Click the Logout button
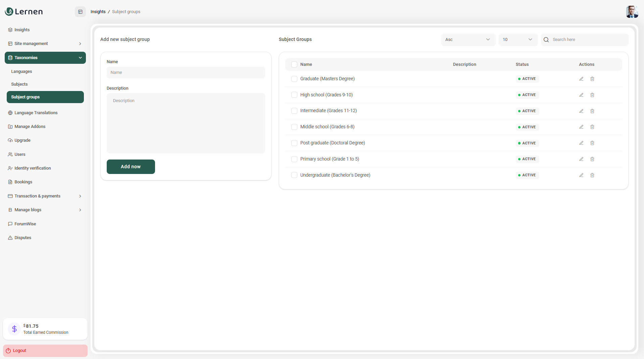This screenshot has height=359, width=644. coord(45,351)
